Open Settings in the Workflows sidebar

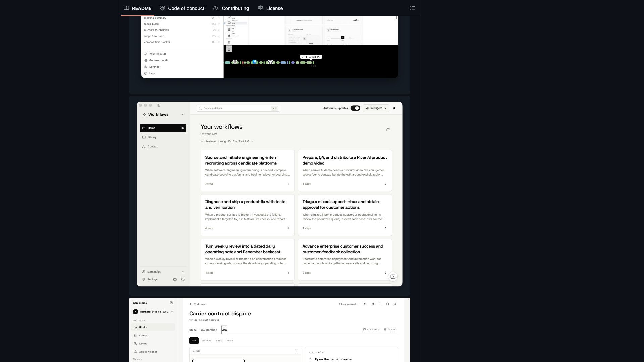click(150, 279)
